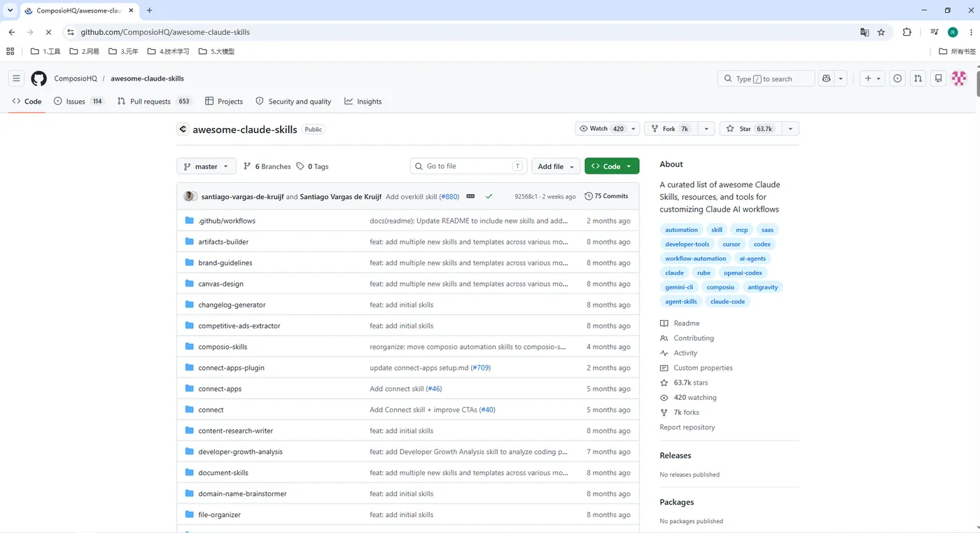
Task: Open the 所有书签 all bookmarks folder
Action: (x=957, y=51)
